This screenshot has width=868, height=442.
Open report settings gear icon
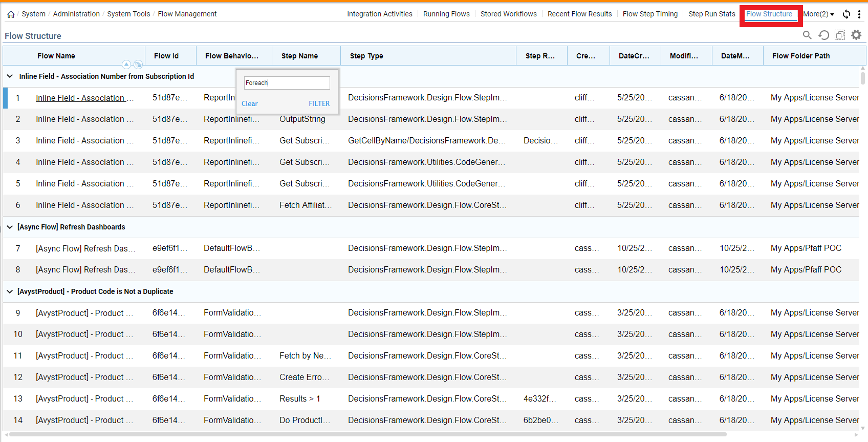856,35
